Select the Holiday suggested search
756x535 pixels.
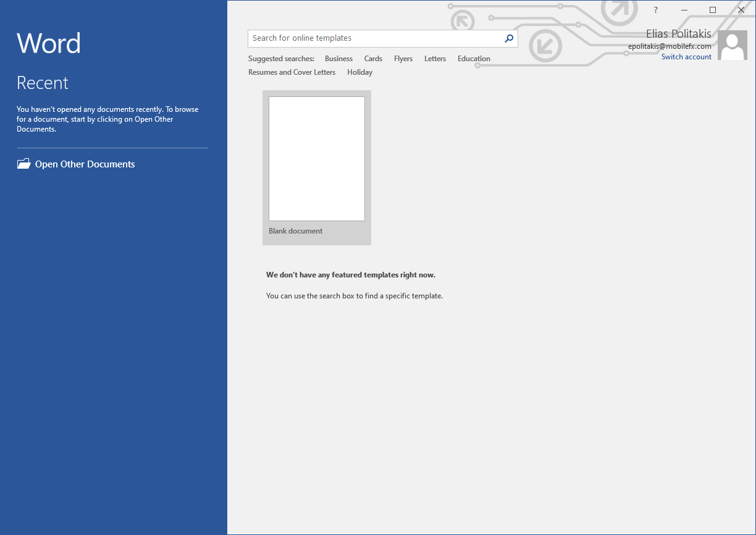[359, 72]
